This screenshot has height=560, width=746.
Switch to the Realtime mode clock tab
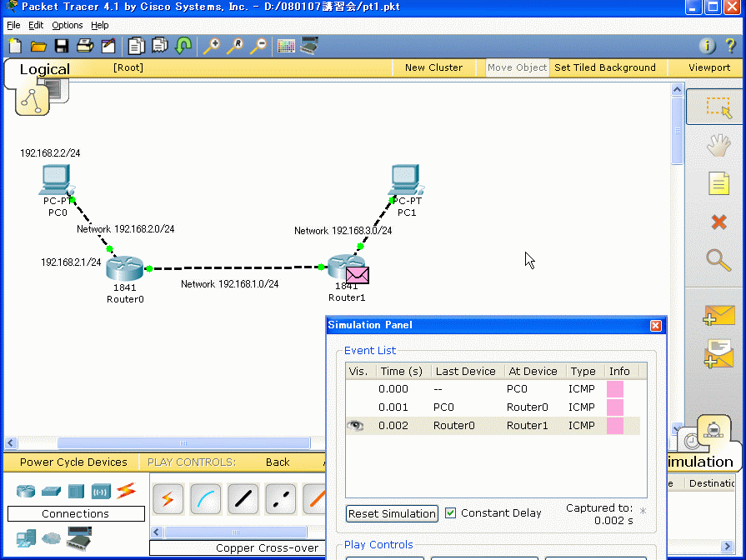[692, 442]
